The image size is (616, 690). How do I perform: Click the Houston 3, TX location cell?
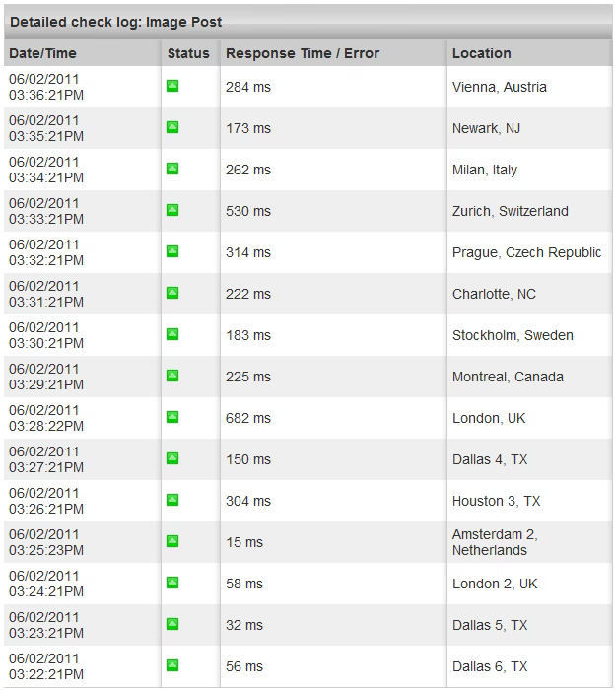(x=496, y=501)
